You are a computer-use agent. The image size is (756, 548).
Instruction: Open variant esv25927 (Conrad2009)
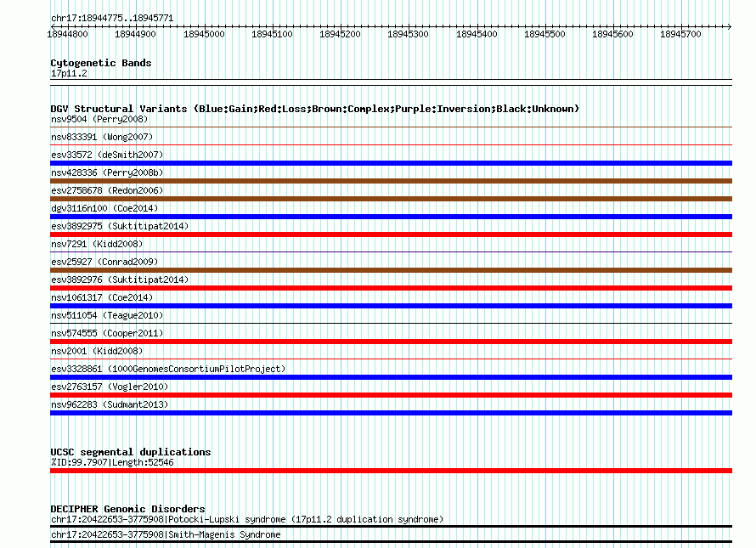(104, 262)
